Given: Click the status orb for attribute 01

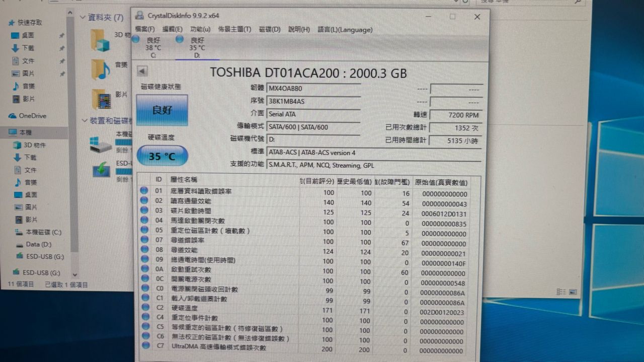Looking at the screenshot, I should coord(144,191).
